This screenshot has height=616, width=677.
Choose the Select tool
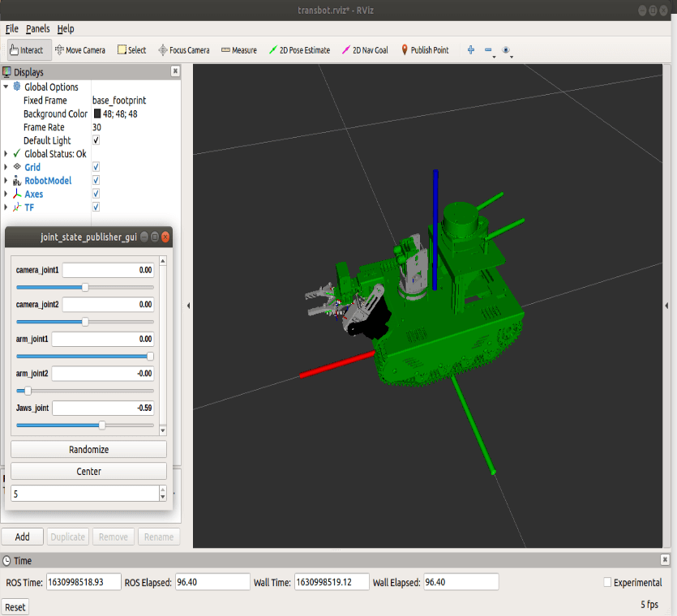(131, 50)
